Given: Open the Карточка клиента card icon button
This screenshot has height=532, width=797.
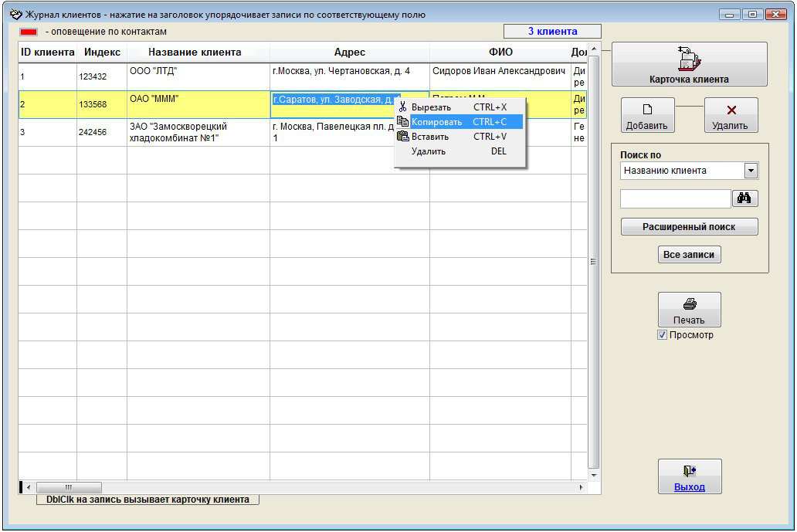Looking at the screenshot, I should [x=689, y=59].
